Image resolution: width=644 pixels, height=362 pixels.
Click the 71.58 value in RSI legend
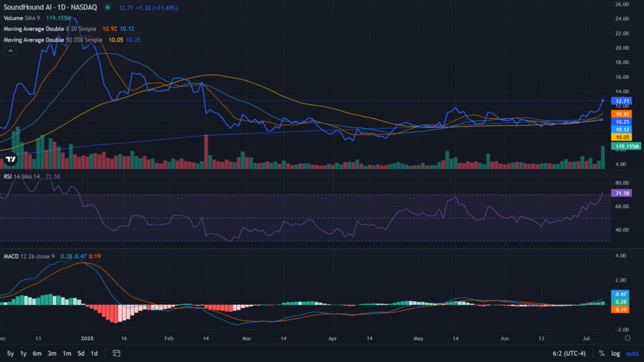coord(53,177)
